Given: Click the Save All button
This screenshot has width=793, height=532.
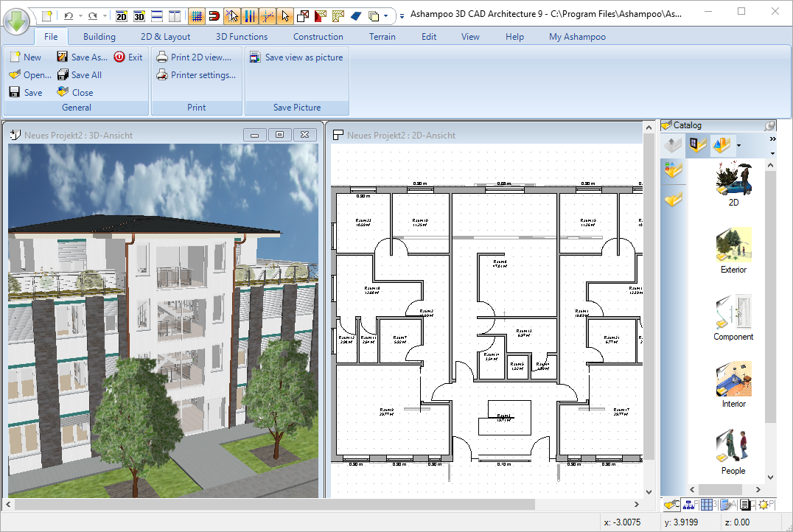Looking at the screenshot, I should (x=80, y=74).
